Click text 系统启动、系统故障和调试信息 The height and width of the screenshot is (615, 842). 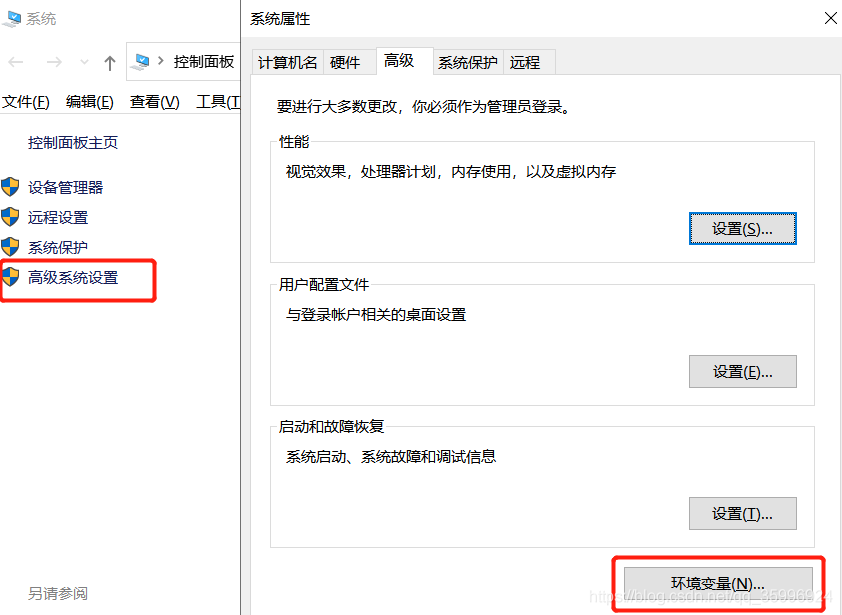[x=391, y=457]
